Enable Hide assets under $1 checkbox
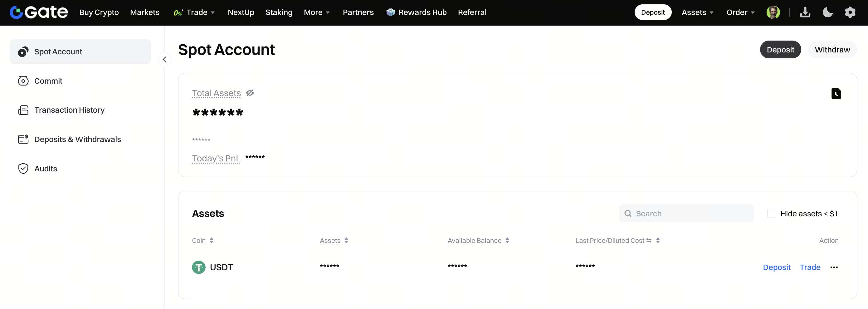This screenshot has width=868, height=309. (x=771, y=213)
